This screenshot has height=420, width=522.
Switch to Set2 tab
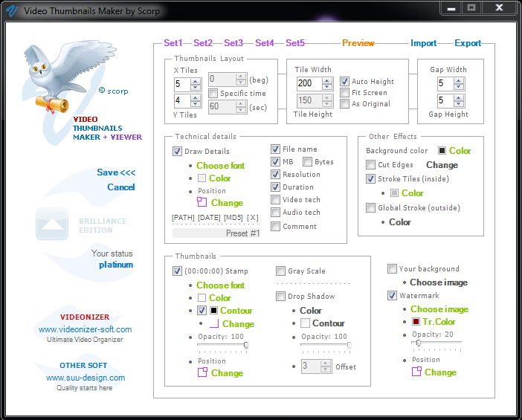tap(203, 43)
